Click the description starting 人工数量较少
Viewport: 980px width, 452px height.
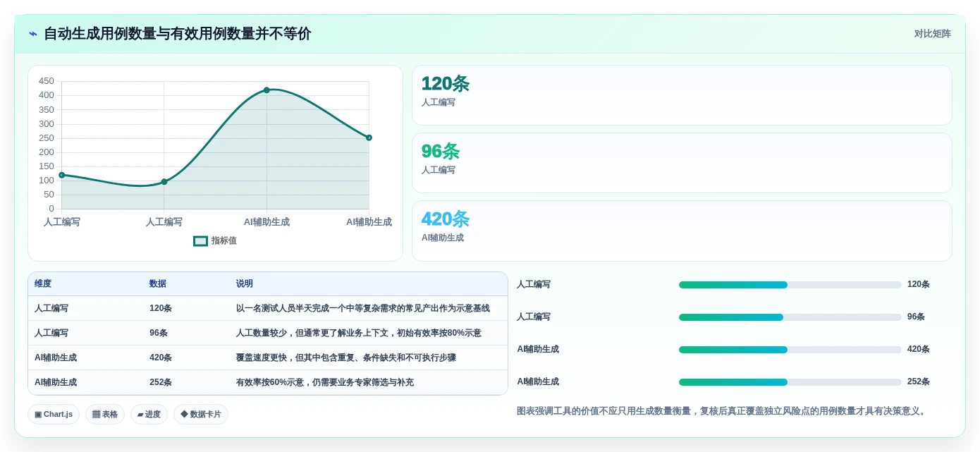click(359, 334)
